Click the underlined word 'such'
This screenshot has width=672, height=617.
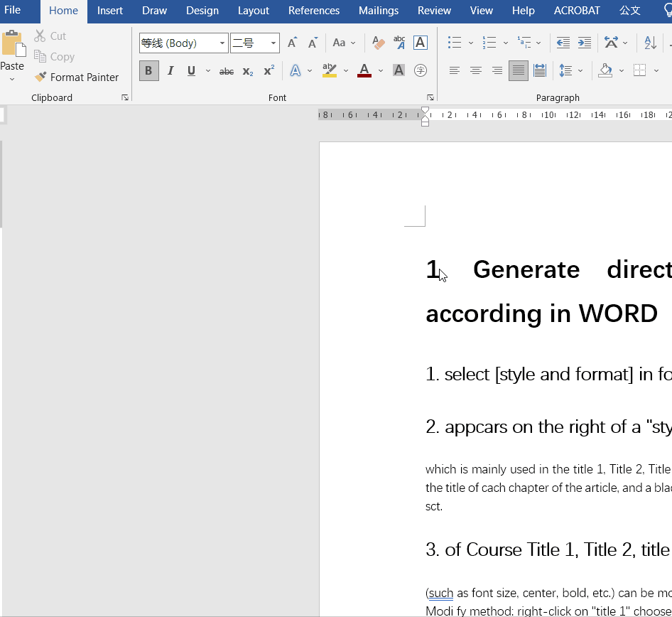(x=441, y=593)
